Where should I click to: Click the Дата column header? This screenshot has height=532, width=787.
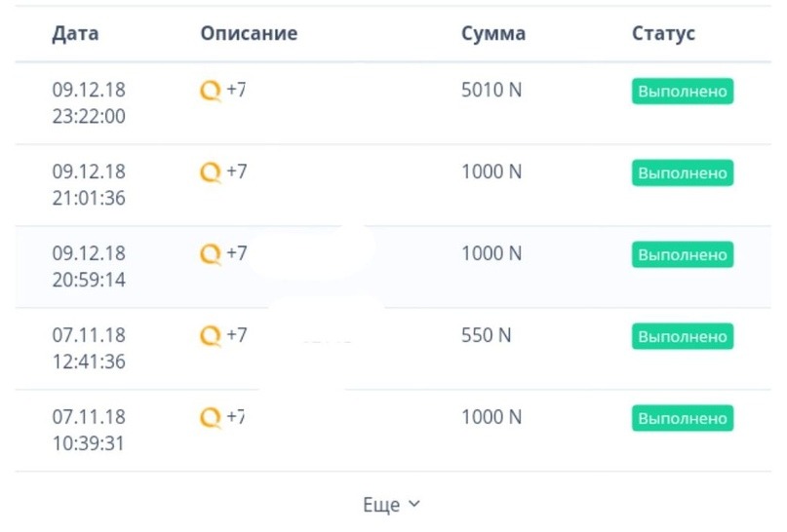pyautogui.click(x=75, y=33)
